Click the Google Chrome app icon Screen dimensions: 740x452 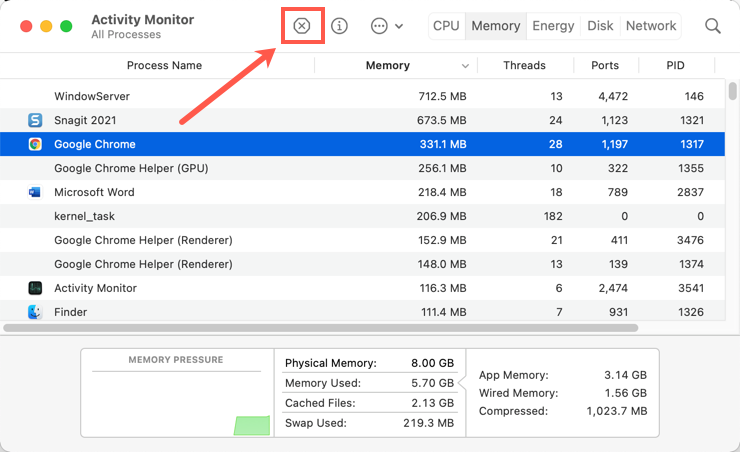click(x=35, y=144)
